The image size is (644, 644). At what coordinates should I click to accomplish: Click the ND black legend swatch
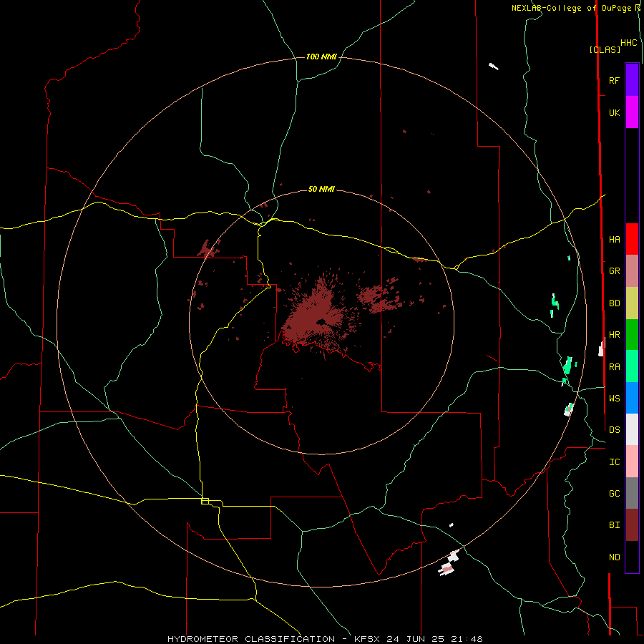[x=632, y=557]
